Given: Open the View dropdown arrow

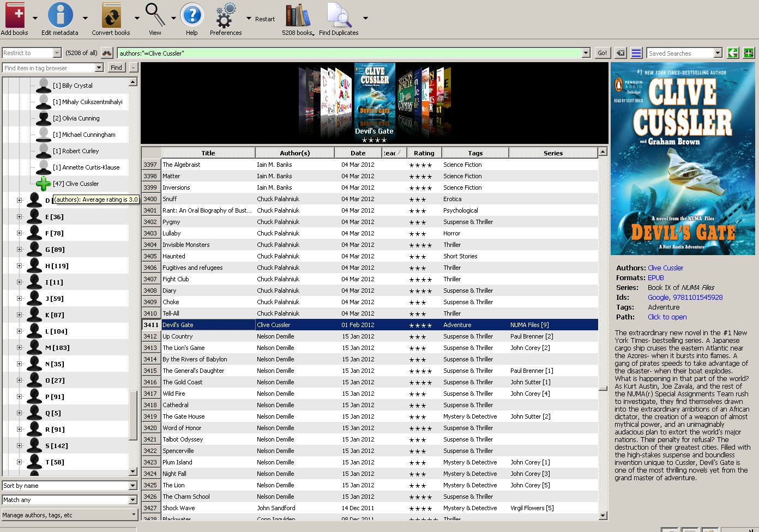Looking at the screenshot, I should pyautogui.click(x=173, y=18).
